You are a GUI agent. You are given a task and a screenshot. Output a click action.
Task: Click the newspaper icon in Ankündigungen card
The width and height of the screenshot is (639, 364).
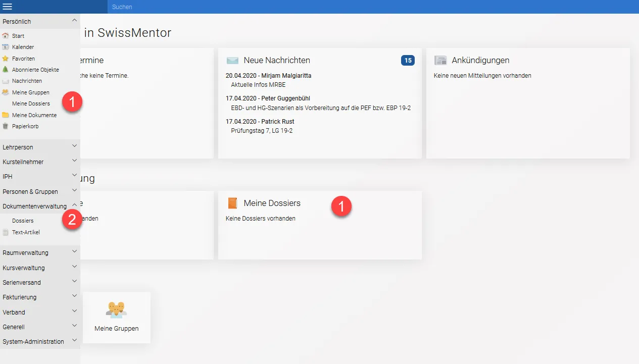[440, 61]
